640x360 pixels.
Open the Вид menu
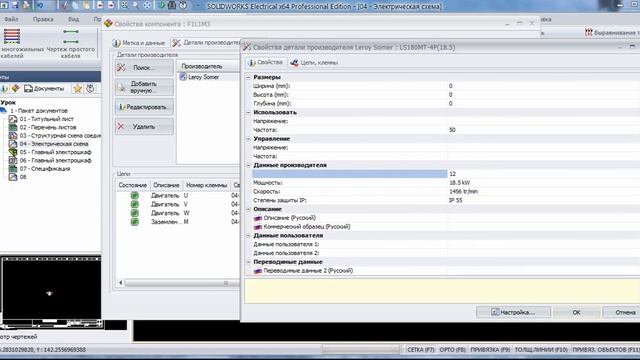(73, 19)
